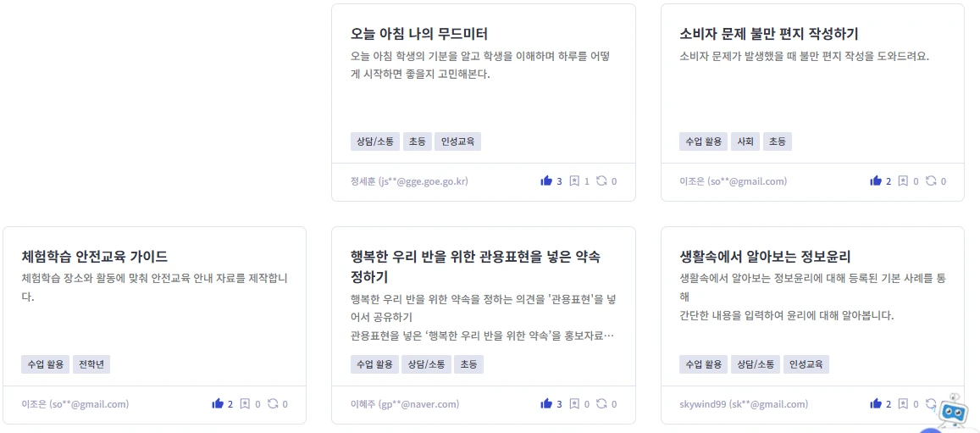Like the 소비자 문제 불만 편지 작성하기 card
This screenshot has width=980, height=433.
click(876, 180)
